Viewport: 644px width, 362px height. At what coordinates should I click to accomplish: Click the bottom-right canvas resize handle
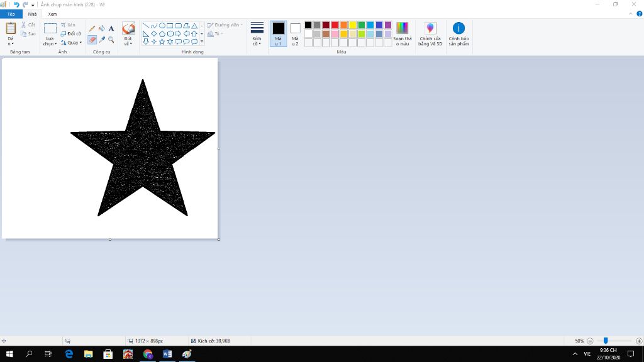tap(218, 239)
